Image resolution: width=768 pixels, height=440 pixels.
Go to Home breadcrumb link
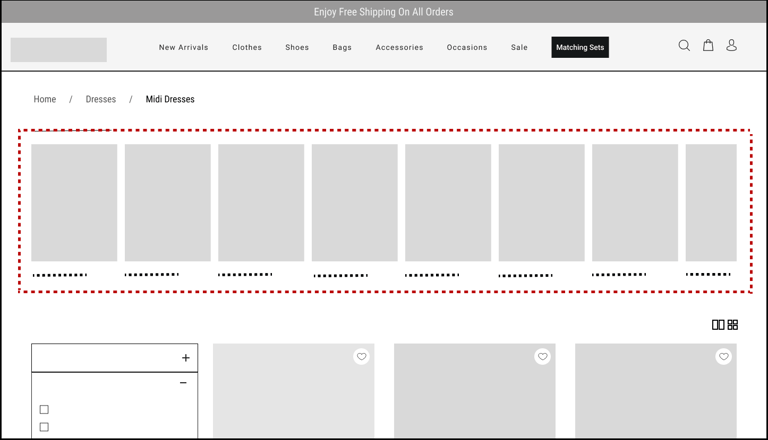click(45, 99)
